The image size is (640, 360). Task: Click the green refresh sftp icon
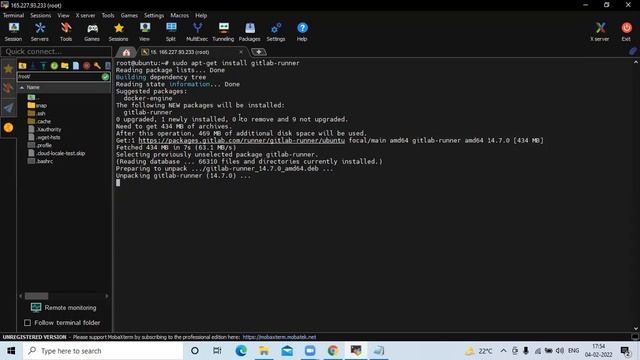tap(54, 66)
